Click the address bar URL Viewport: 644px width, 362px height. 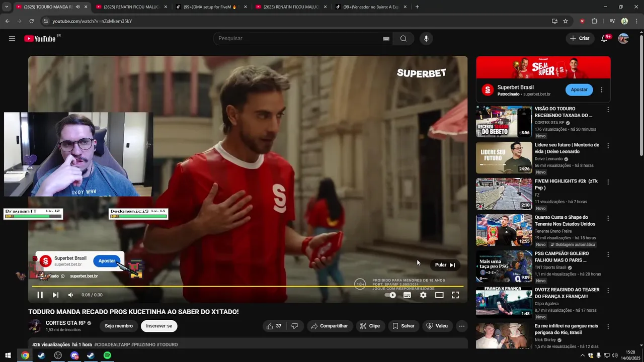pos(92,21)
